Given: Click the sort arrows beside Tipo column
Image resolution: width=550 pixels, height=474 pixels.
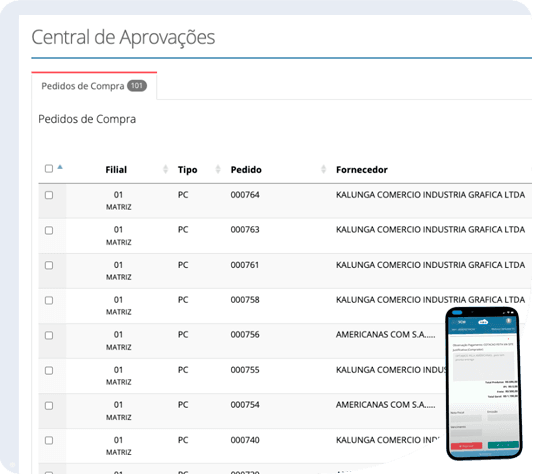Looking at the screenshot, I should click(218, 169).
